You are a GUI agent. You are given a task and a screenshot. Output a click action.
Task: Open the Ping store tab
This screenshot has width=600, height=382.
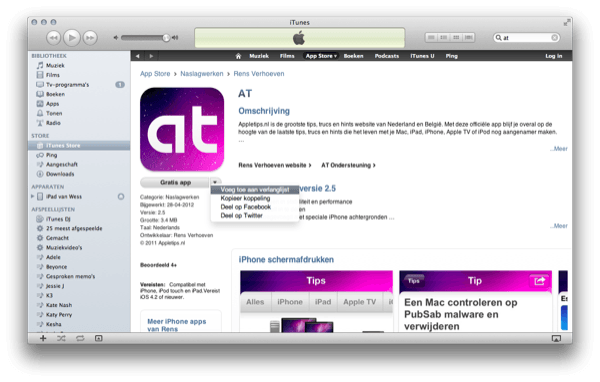click(452, 56)
